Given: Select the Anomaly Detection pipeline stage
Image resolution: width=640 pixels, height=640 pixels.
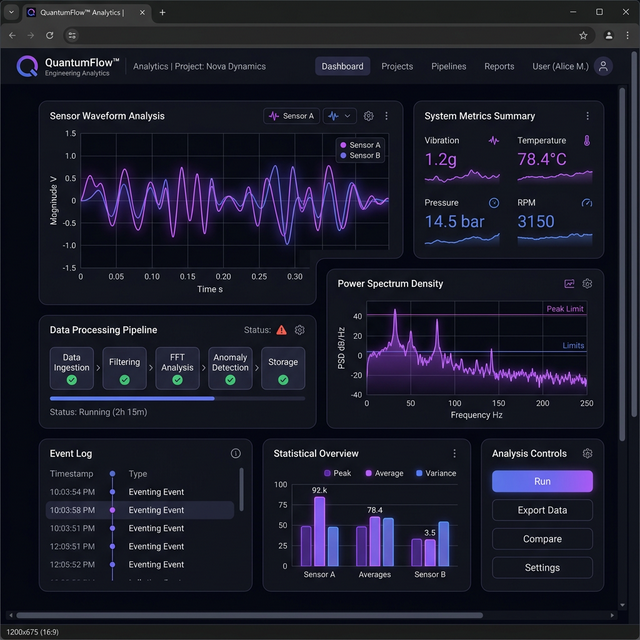Looking at the screenshot, I should pyautogui.click(x=230, y=368).
